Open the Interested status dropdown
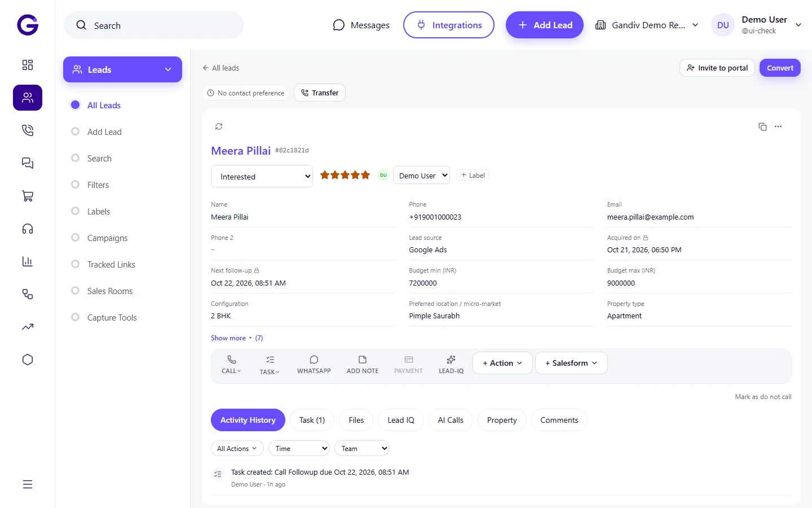This screenshot has width=812, height=508. pos(262,176)
